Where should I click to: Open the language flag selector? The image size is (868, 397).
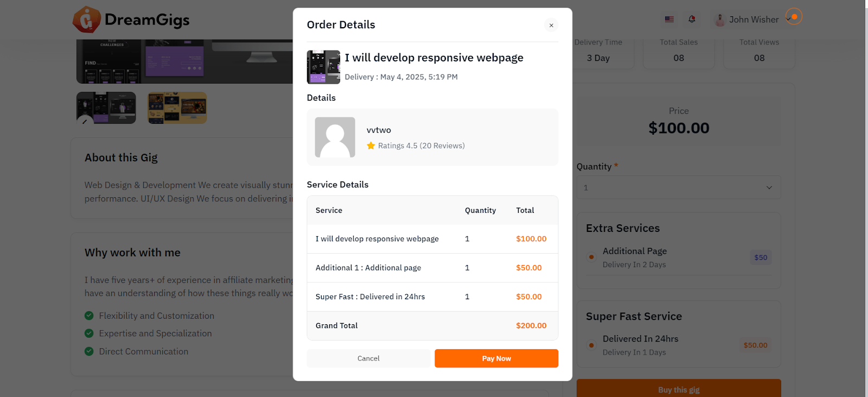click(669, 20)
